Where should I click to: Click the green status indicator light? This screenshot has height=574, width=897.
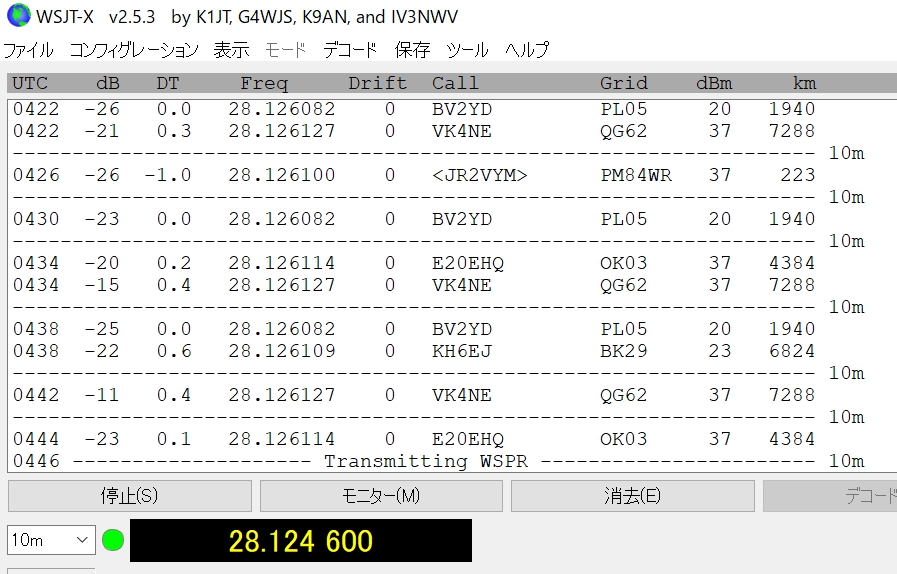[x=113, y=540]
